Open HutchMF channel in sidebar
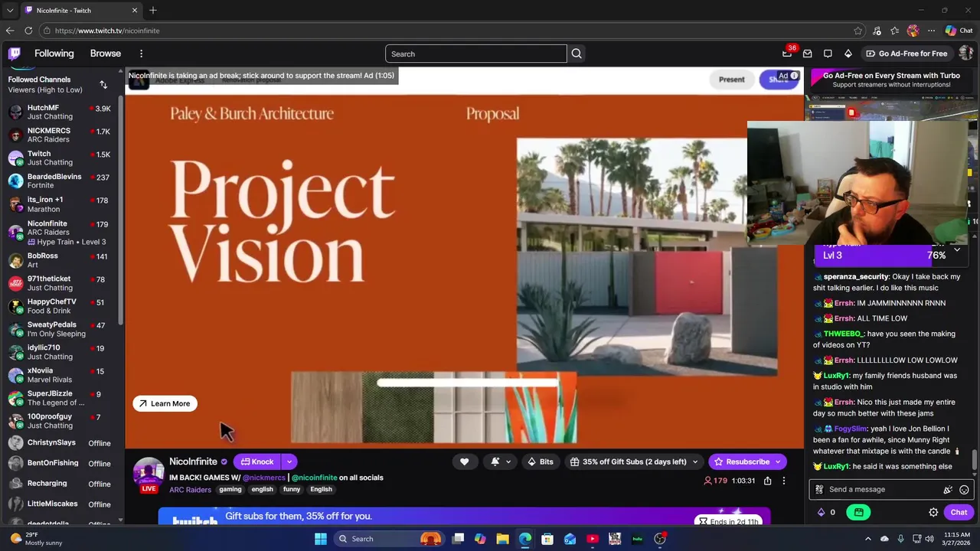The width and height of the screenshot is (980, 551). pos(60,112)
